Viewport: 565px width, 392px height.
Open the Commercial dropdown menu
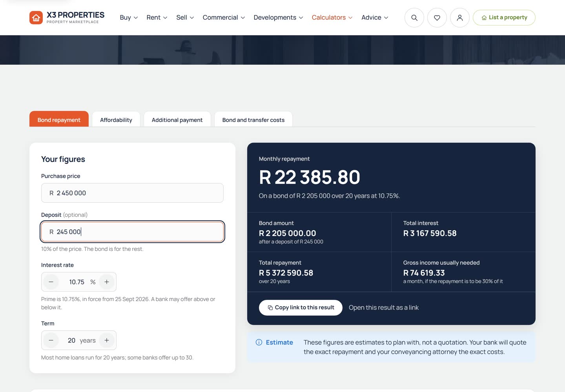[224, 18]
